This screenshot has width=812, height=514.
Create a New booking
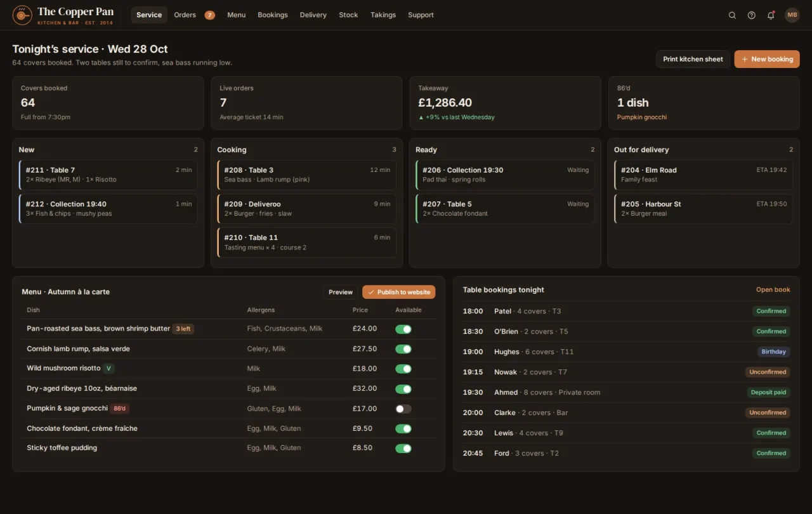tap(767, 59)
